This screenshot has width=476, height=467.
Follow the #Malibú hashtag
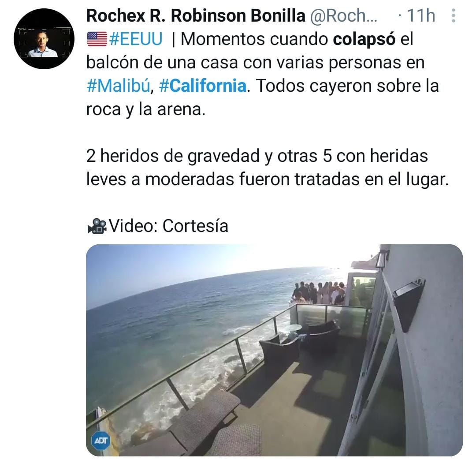pos(119,86)
